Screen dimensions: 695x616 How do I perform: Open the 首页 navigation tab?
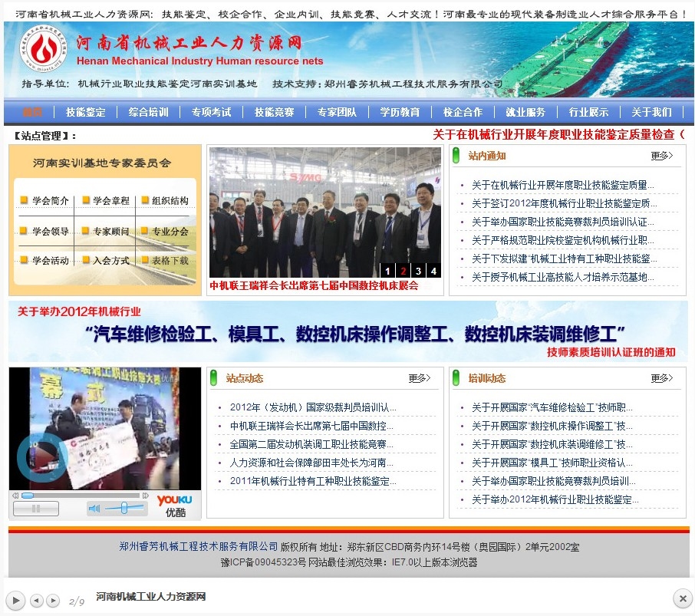click(32, 112)
